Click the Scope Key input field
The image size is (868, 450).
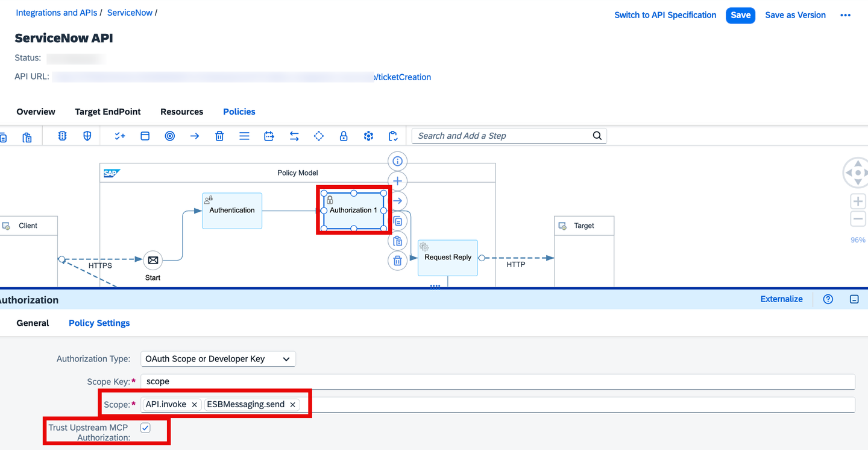498,381
